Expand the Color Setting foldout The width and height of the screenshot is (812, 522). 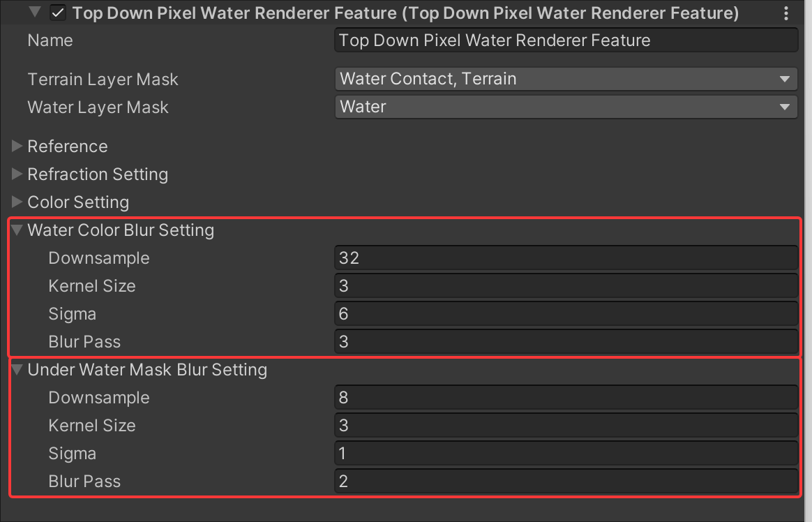pos(18,202)
